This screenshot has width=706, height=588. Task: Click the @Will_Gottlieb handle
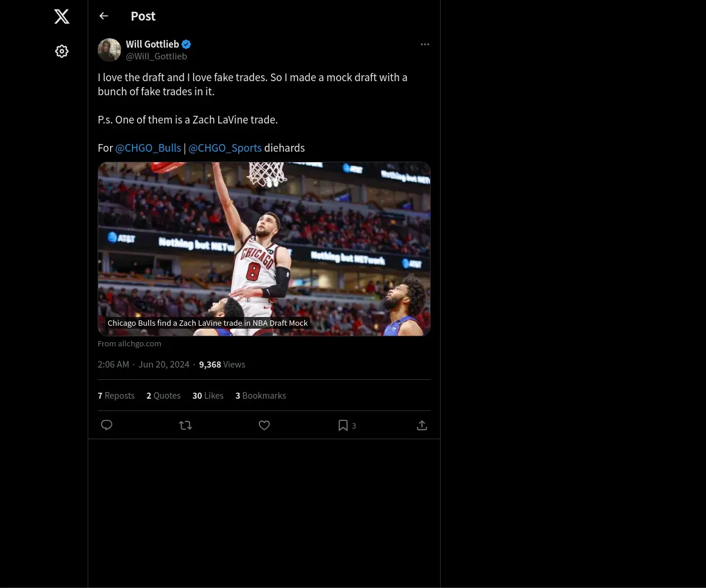[156, 56]
